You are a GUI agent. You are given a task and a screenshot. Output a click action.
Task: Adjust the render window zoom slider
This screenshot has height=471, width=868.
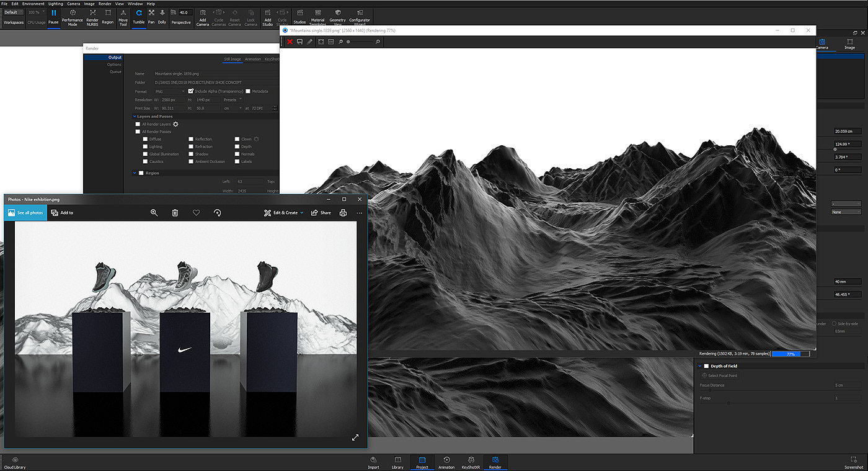[x=348, y=42]
